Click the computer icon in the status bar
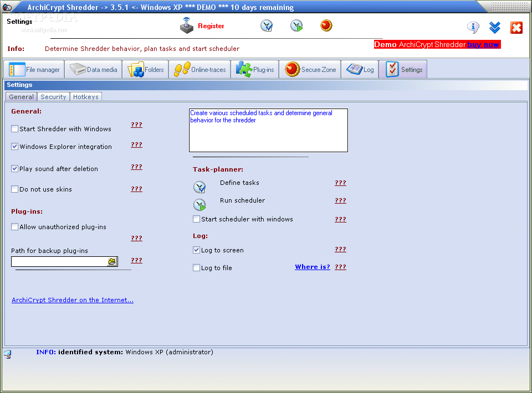 7,354
